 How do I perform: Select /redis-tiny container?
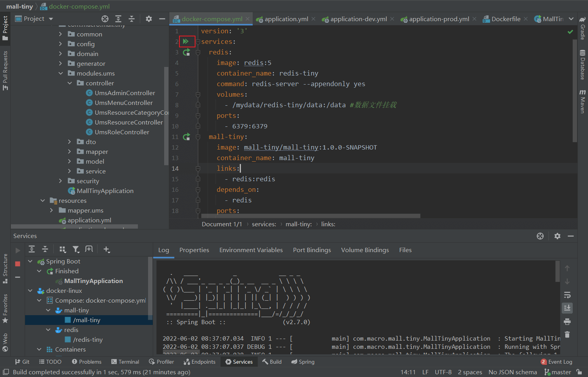83,339
